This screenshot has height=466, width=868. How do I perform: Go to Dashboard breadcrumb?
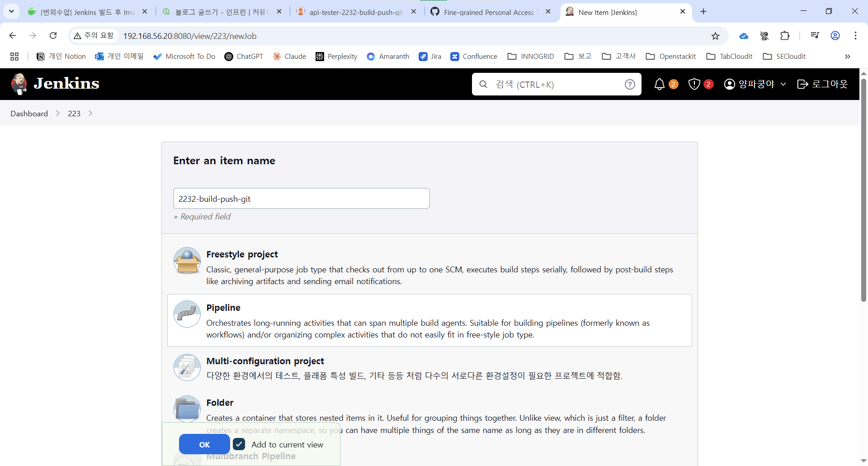pos(29,114)
